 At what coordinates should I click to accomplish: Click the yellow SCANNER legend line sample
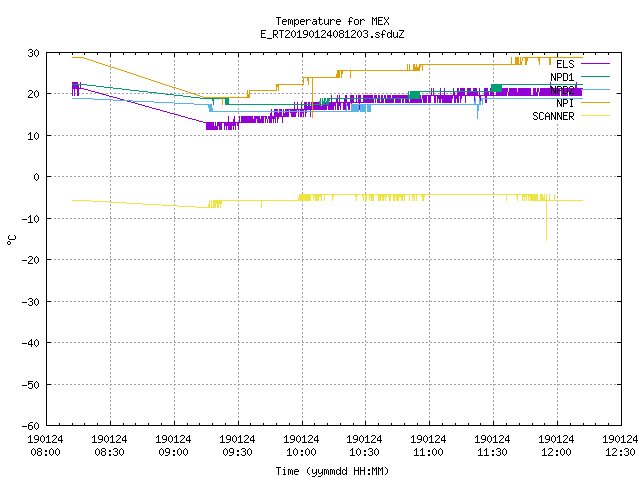(595, 116)
